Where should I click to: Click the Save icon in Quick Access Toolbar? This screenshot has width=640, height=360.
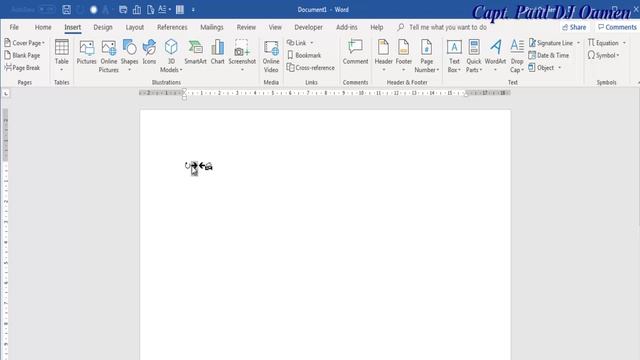point(67,9)
